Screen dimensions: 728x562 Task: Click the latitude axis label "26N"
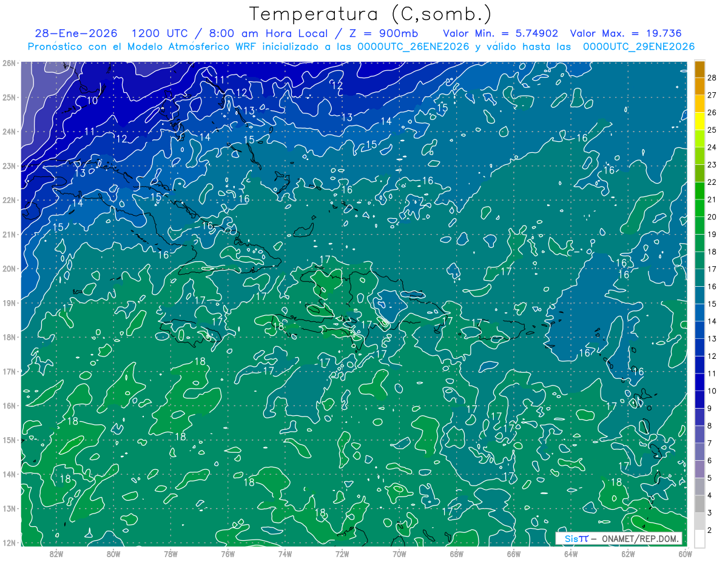point(9,63)
